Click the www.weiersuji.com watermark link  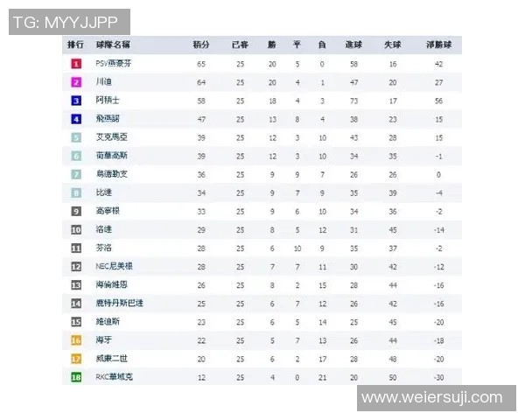(432, 398)
